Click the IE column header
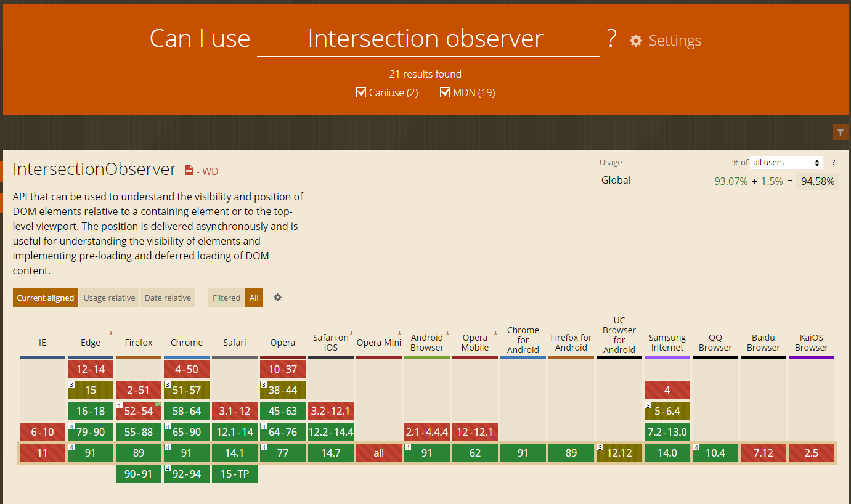Viewport: 851px width, 504px height. pyautogui.click(x=43, y=343)
